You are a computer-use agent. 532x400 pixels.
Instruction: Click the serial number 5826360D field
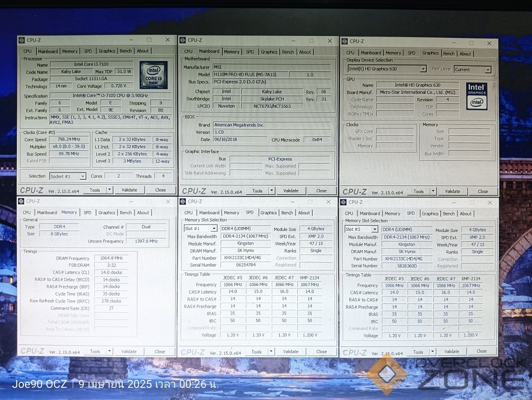click(407, 266)
